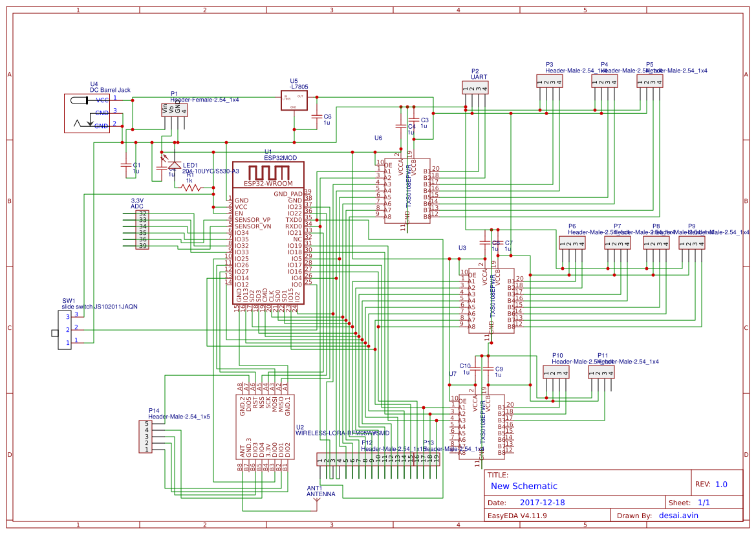This screenshot has height=535, width=756.
Task: Select the LED1 diode symbol
Action: tap(175, 164)
